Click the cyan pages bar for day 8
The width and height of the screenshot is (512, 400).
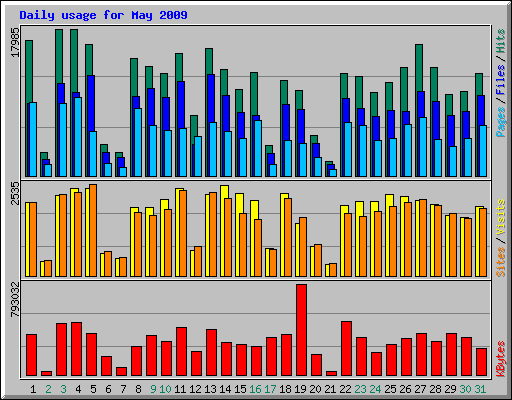[x=138, y=142]
